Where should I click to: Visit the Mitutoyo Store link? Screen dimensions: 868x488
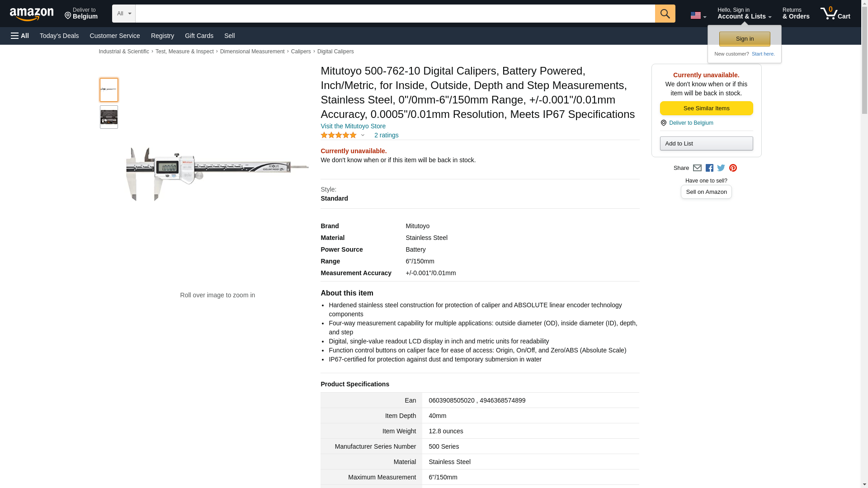pyautogui.click(x=353, y=126)
